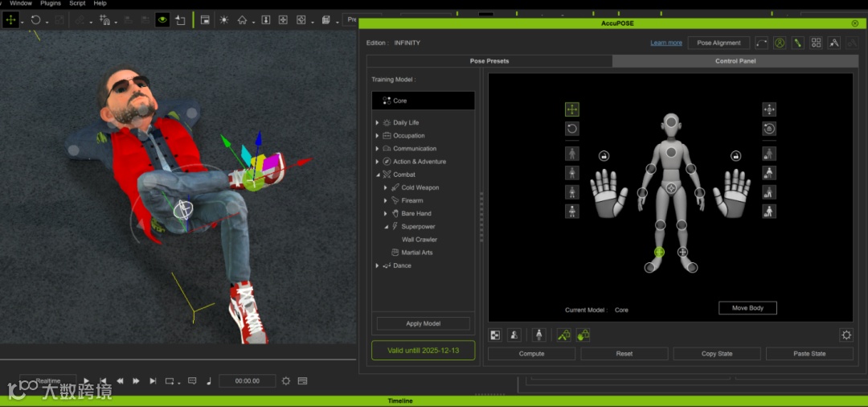
Task: Click the four-squares grid icon in AccuPOSE header
Action: point(816,43)
